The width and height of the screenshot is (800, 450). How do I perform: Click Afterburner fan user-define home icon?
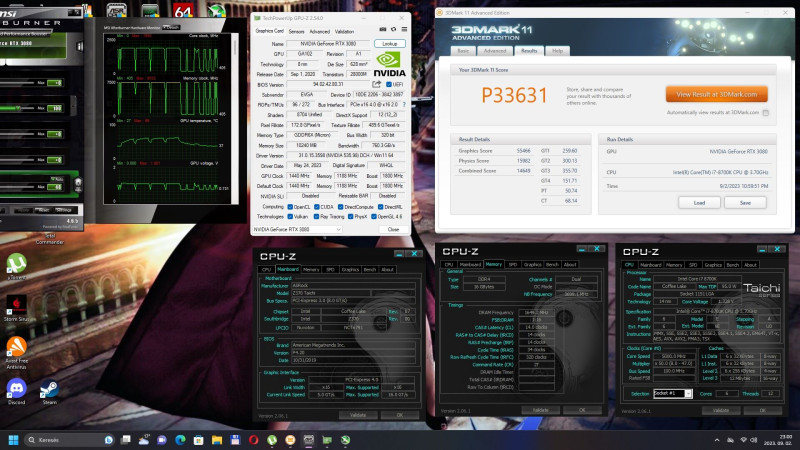click(78, 183)
